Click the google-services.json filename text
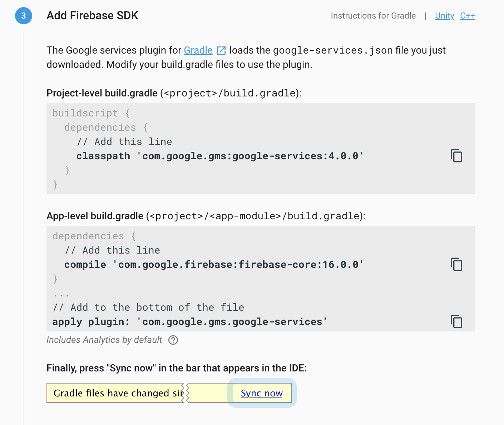Image resolution: width=504 pixels, height=425 pixels. pyautogui.click(x=332, y=50)
